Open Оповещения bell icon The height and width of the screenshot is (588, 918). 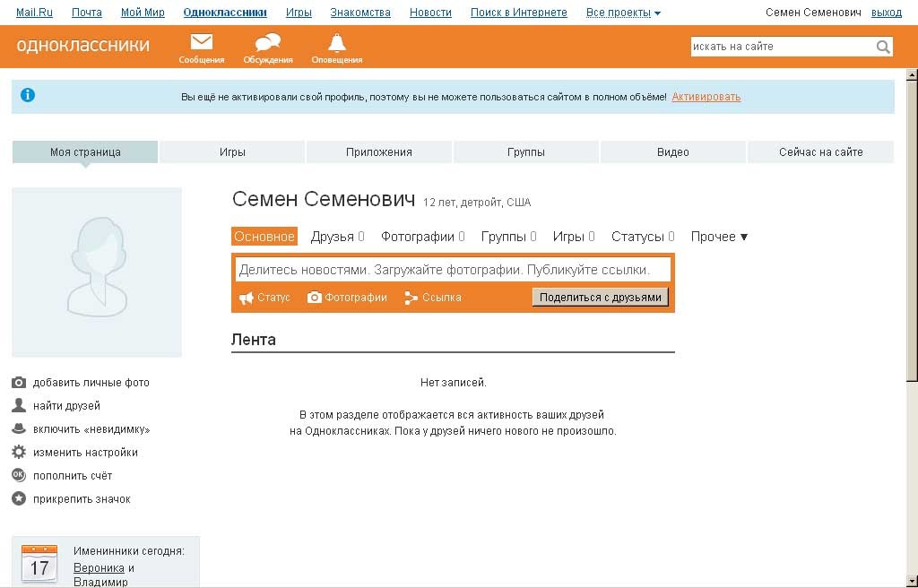(337, 43)
